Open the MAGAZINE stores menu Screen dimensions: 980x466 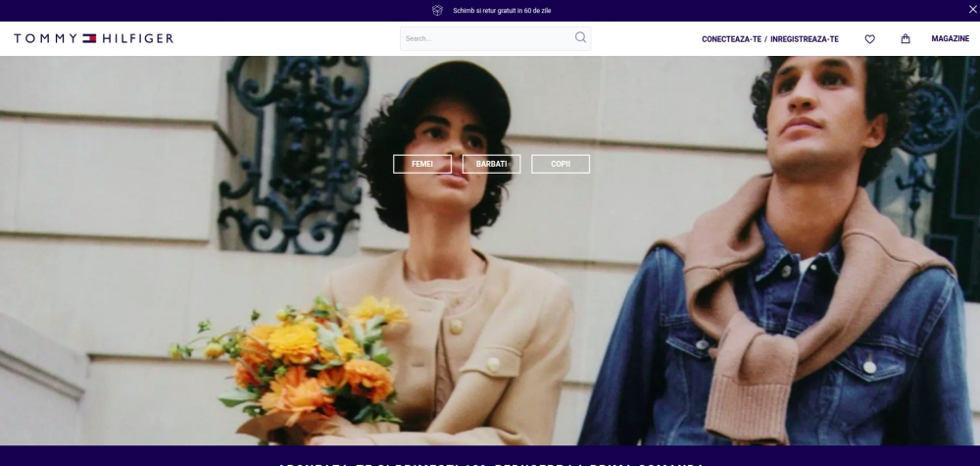click(950, 39)
